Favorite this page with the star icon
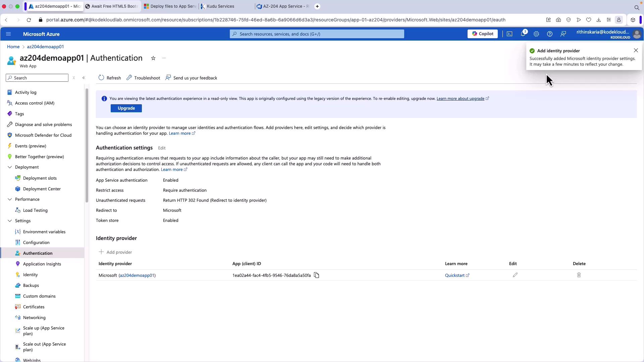Image resolution: width=644 pixels, height=362 pixels. [153, 58]
